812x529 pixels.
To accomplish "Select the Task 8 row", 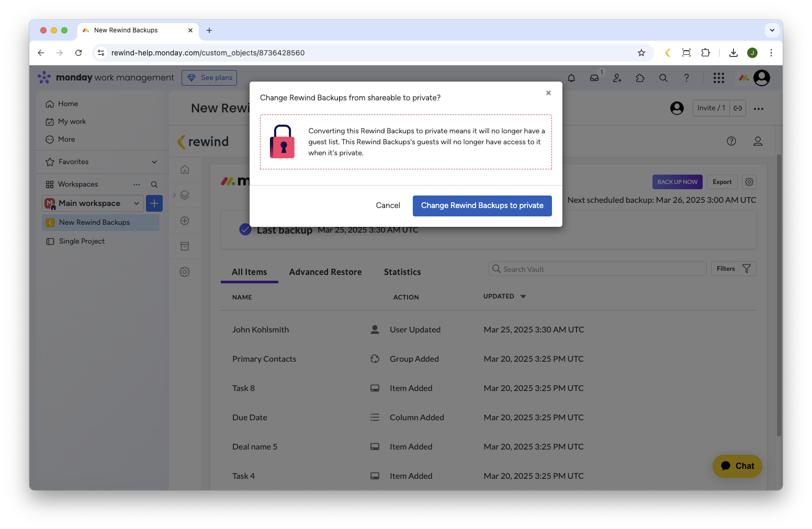I will pos(489,388).
